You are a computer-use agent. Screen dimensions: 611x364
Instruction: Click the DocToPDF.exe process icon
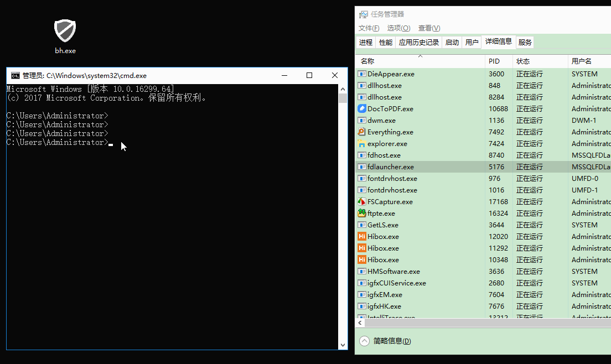[x=362, y=109]
